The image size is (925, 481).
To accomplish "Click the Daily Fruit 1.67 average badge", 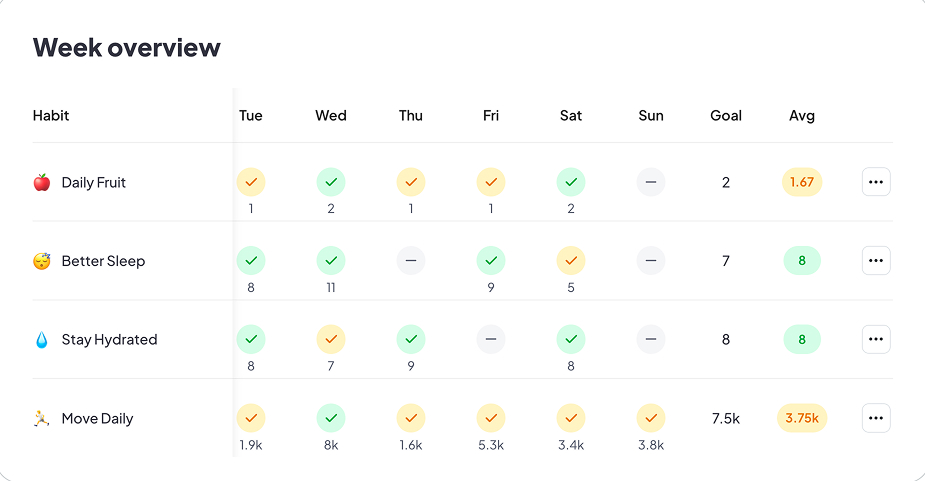I will 802,182.
